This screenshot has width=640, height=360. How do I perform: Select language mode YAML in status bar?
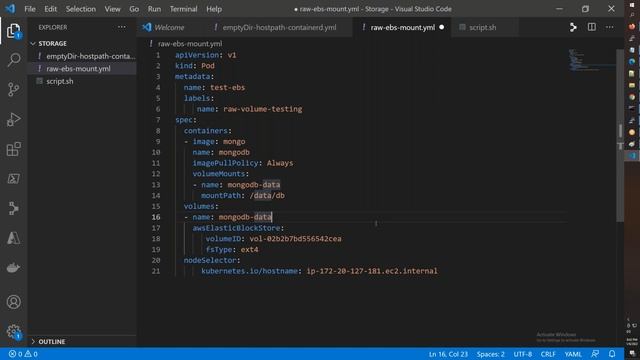(x=573, y=354)
